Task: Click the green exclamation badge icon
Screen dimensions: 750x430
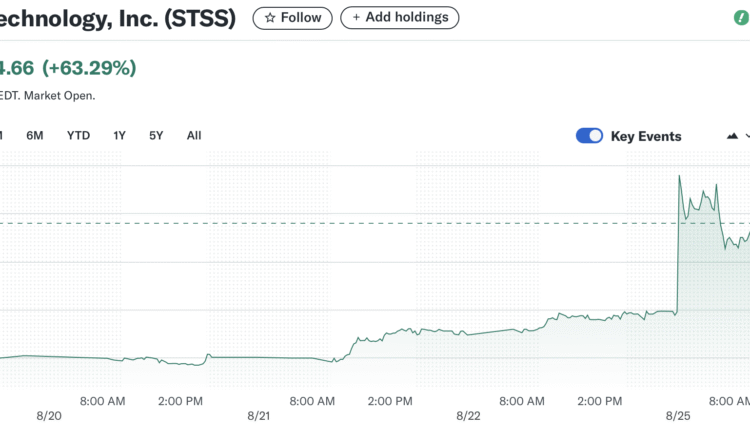Action: pos(740,19)
